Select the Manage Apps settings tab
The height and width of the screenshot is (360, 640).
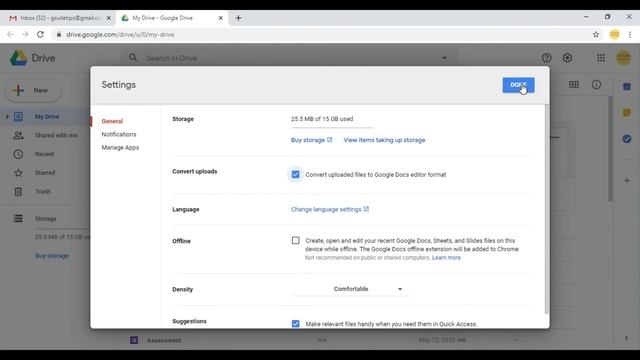pos(120,147)
